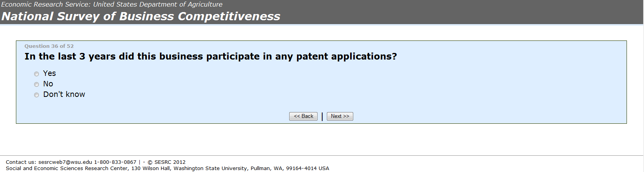
Task: Click the sesrcweb7@wsu.edu email address
Action: pos(65,162)
